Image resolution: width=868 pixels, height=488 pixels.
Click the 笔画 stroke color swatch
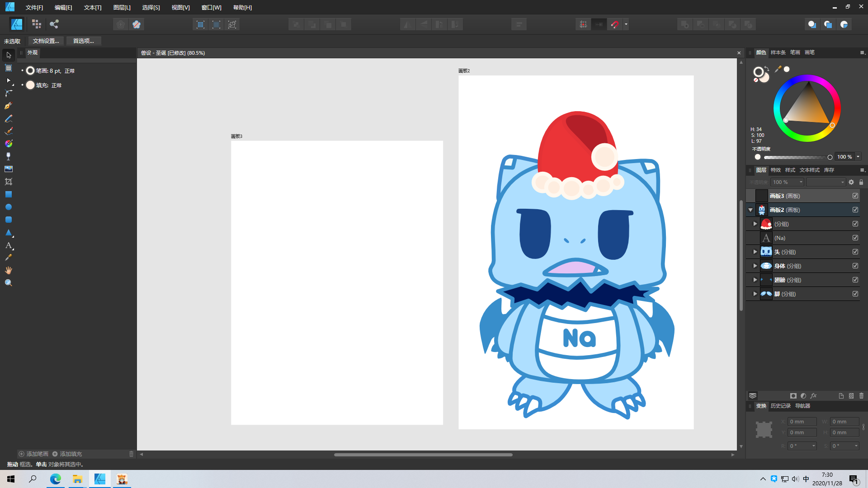[30, 70]
